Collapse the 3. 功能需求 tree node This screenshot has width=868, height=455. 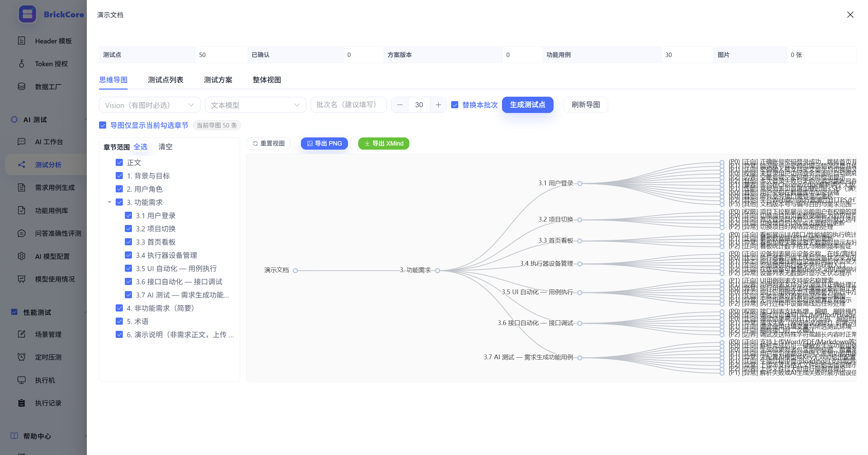(x=110, y=202)
